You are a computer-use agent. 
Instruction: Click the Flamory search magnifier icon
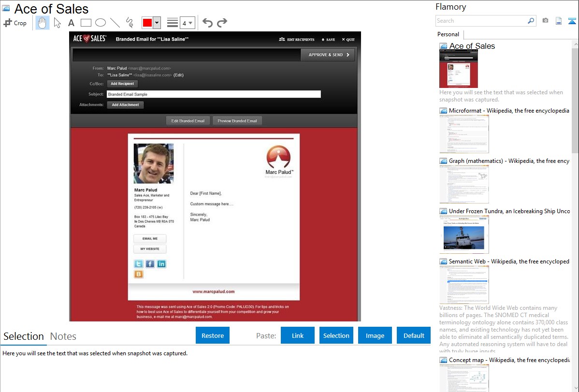[x=531, y=21]
